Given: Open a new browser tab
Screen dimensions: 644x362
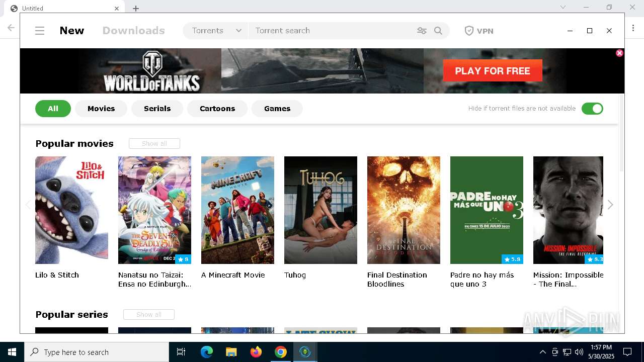Looking at the screenshot, I should coord(136,8).
